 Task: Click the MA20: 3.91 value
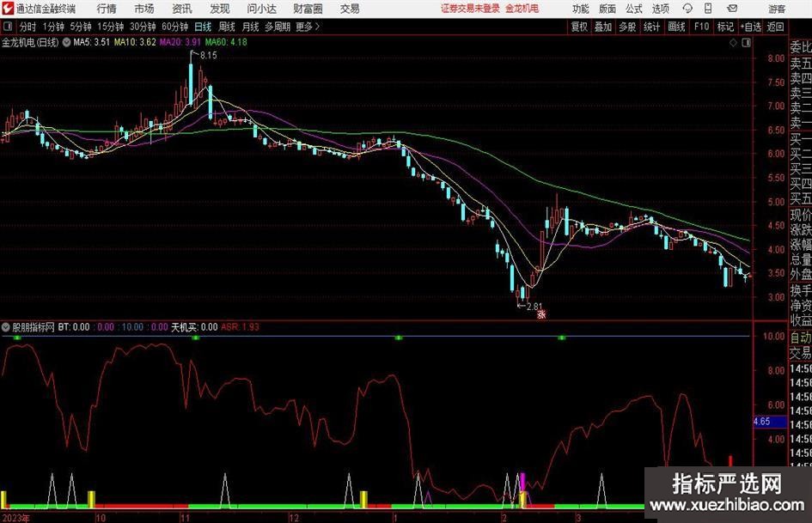180,42
